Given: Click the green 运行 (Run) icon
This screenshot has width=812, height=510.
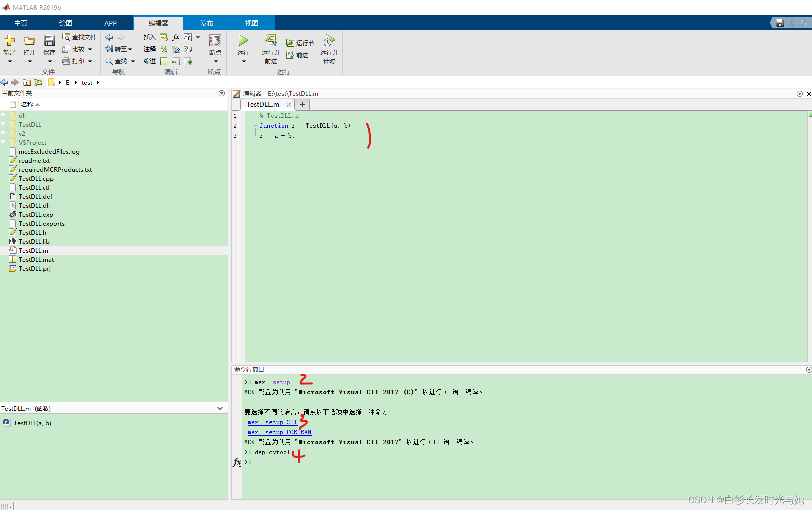Looking at the screenshot, I should [243, 40].
